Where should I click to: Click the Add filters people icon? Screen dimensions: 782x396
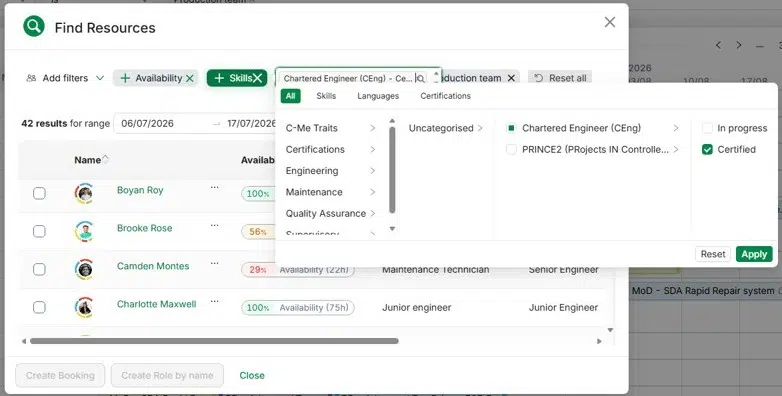point(31,78)
